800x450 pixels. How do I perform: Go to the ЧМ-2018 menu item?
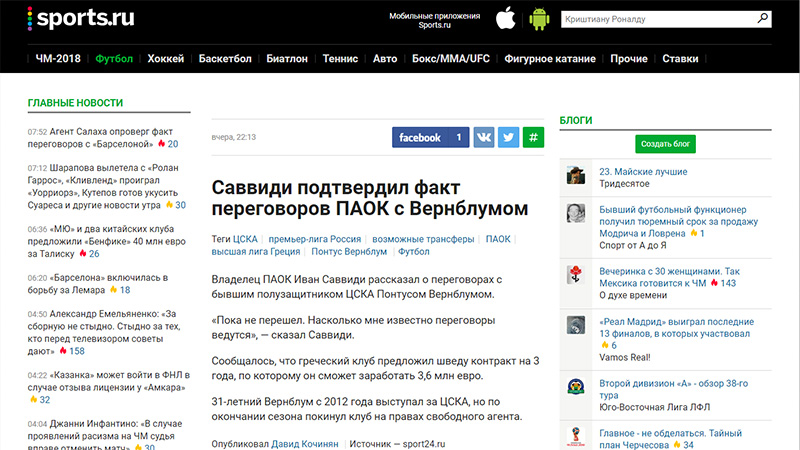click(56, 59)
